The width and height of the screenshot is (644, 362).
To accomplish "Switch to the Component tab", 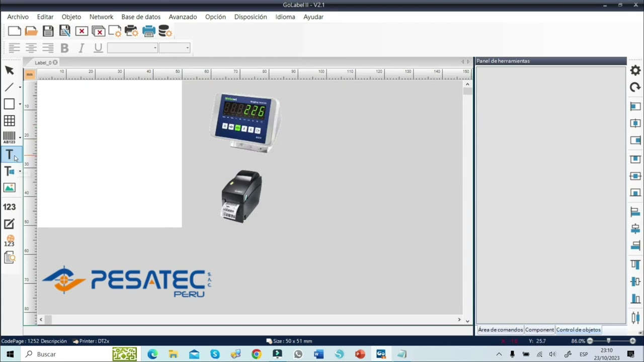I will [x=539, y=330].
